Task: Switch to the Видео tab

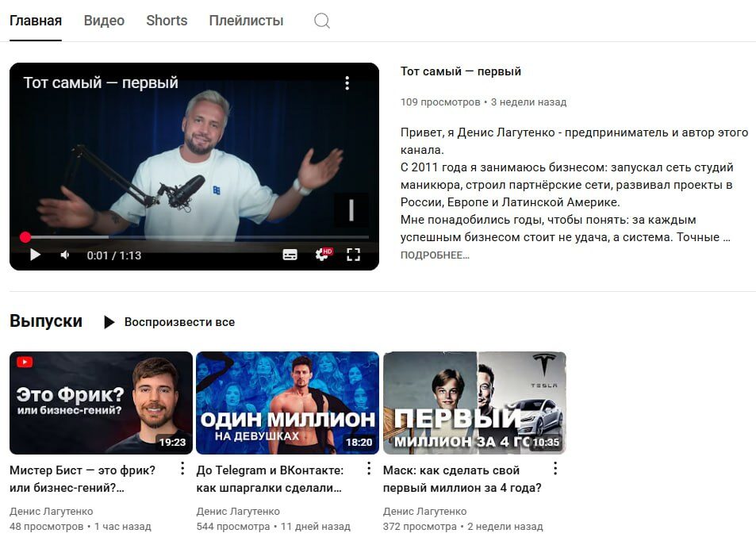Action: 104,21
